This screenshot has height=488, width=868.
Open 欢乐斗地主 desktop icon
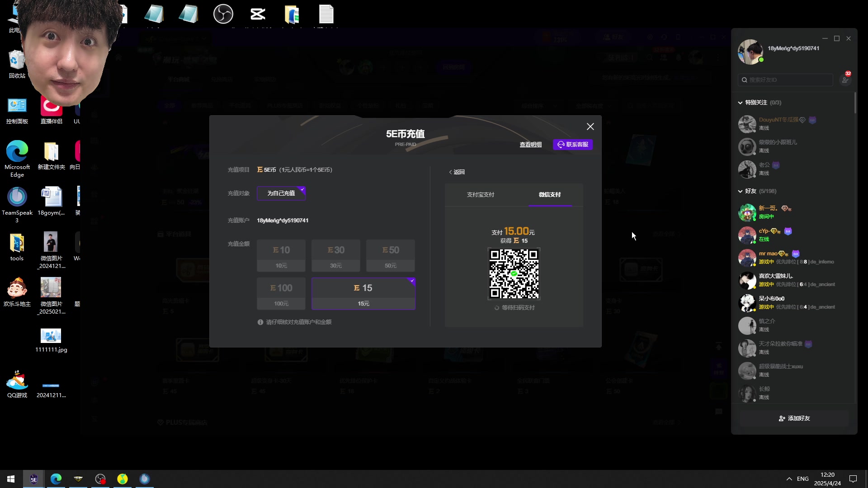17,292
